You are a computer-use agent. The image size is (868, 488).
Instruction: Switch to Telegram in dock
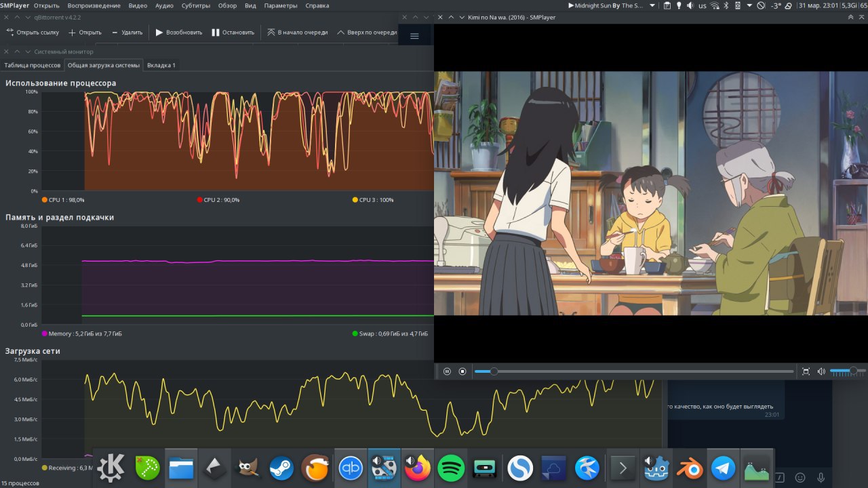click(724, 468)
